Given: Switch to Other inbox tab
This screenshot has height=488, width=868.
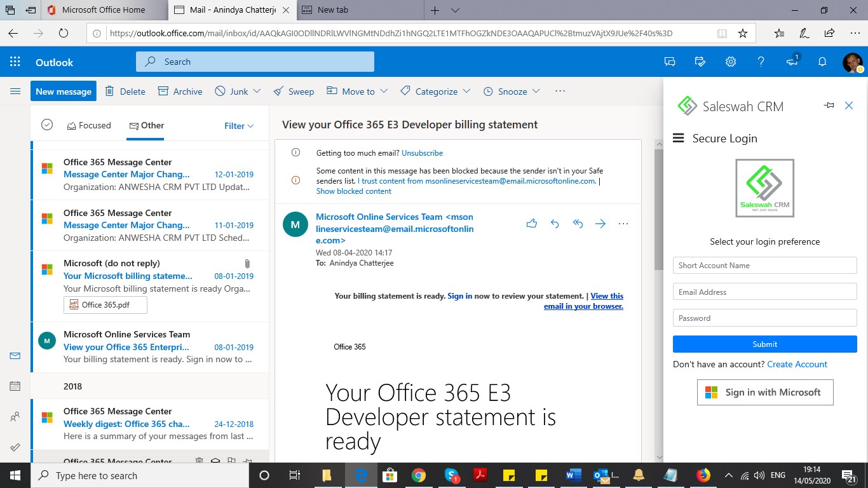Looking at the screenshot, I should (146, 125).
